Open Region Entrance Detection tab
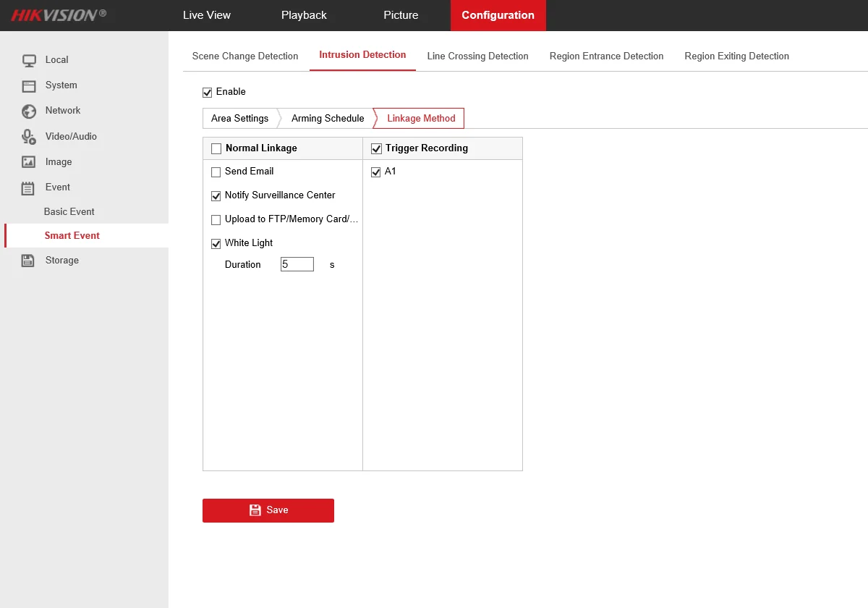Image resolution: width=868 pixels, height=608 pixels. tap(606, 56)
